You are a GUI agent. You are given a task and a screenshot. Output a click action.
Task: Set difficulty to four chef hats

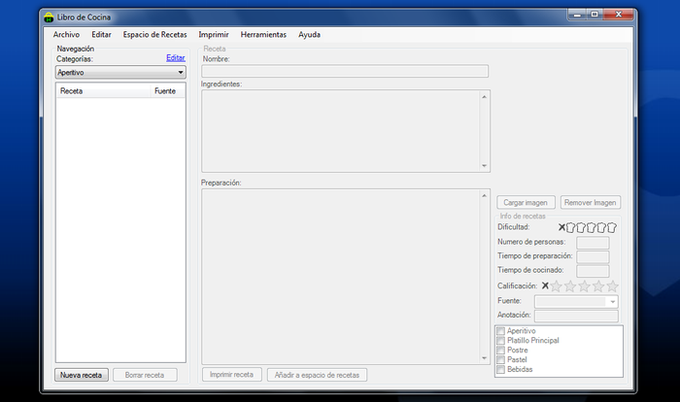[602, 227]
